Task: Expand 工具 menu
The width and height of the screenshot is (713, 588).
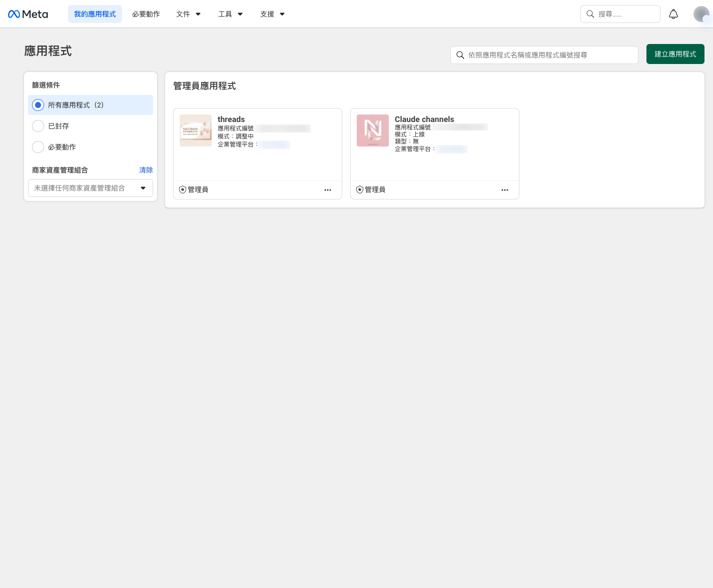Action: click(x=231, y=14)
